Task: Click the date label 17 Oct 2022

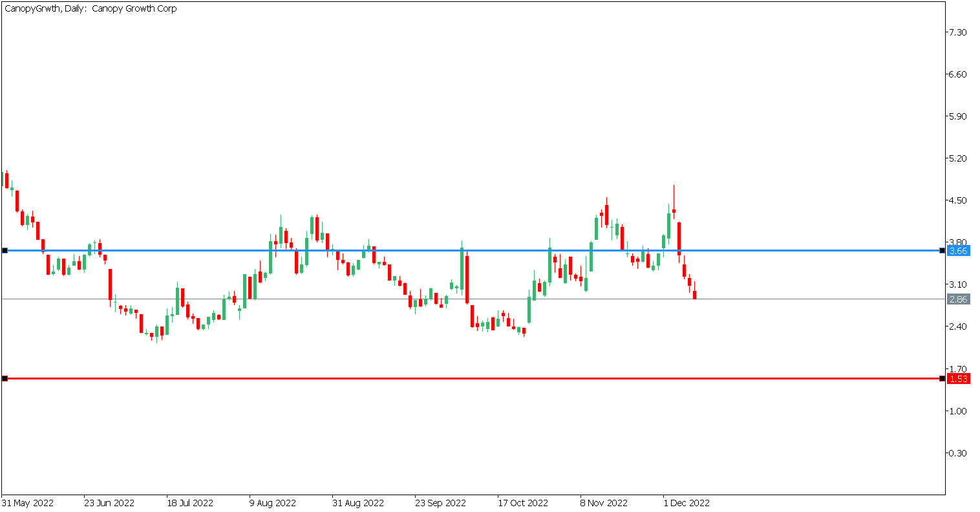Action: (523, 503)
